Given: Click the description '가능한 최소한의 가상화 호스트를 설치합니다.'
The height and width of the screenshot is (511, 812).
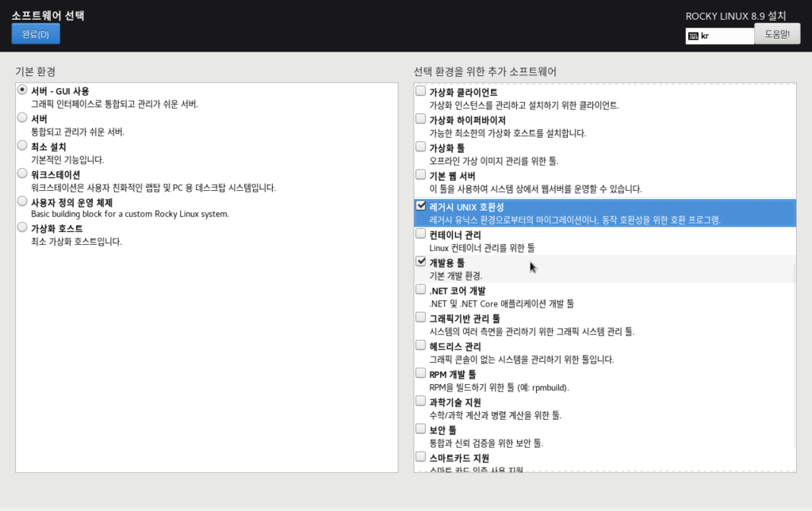Looking at the screenshot, I should click(507, 133).
